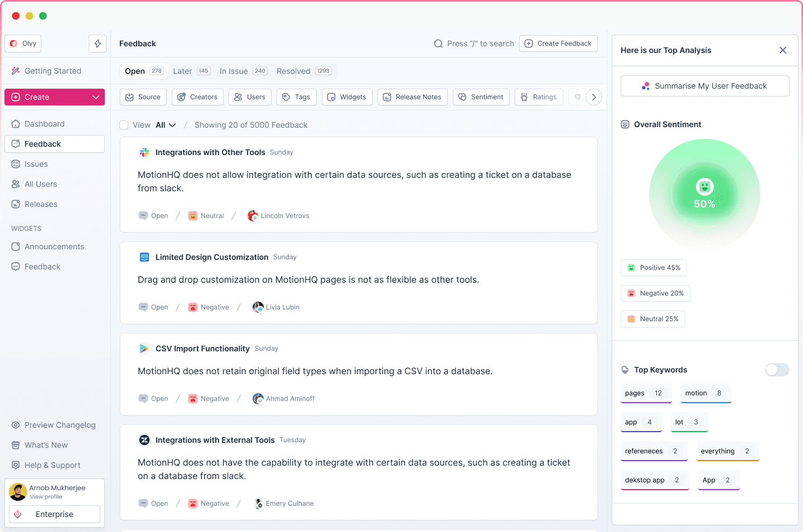
Task: Toggle the Top Keywords switch
Action: (777, 370)
